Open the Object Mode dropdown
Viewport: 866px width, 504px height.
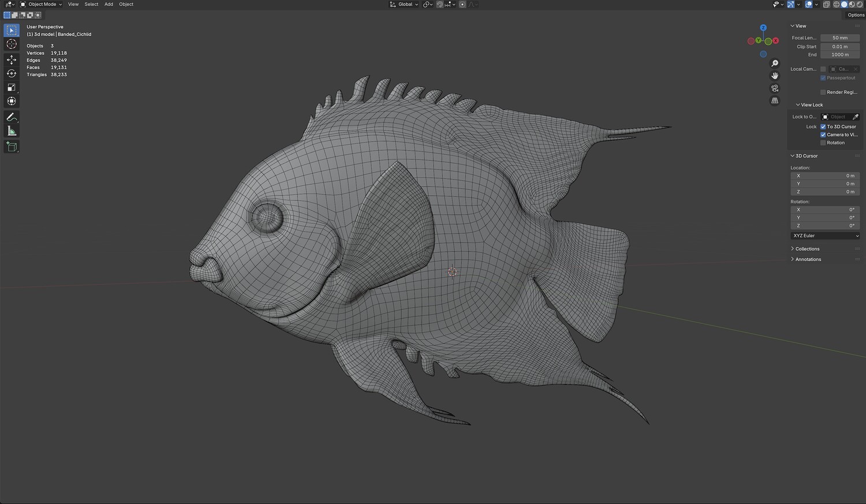pyautogui.click(x=41, y=4)
